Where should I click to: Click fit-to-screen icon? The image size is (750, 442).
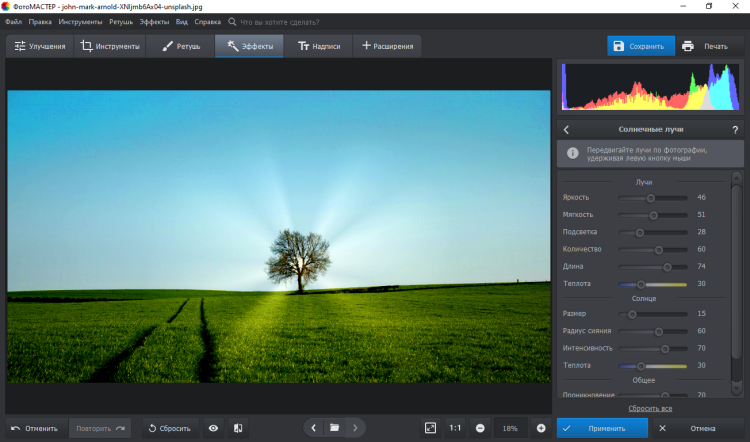[430, 428]
